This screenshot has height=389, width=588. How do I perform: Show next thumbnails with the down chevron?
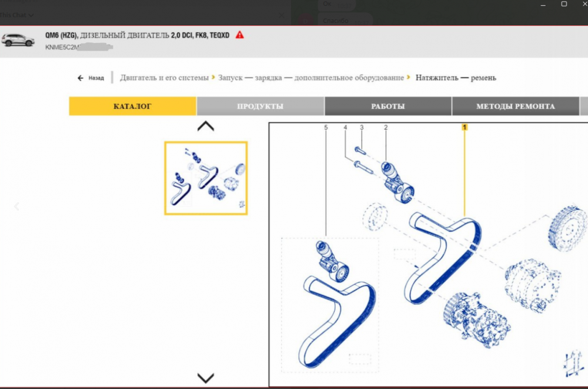pos(205,378)
